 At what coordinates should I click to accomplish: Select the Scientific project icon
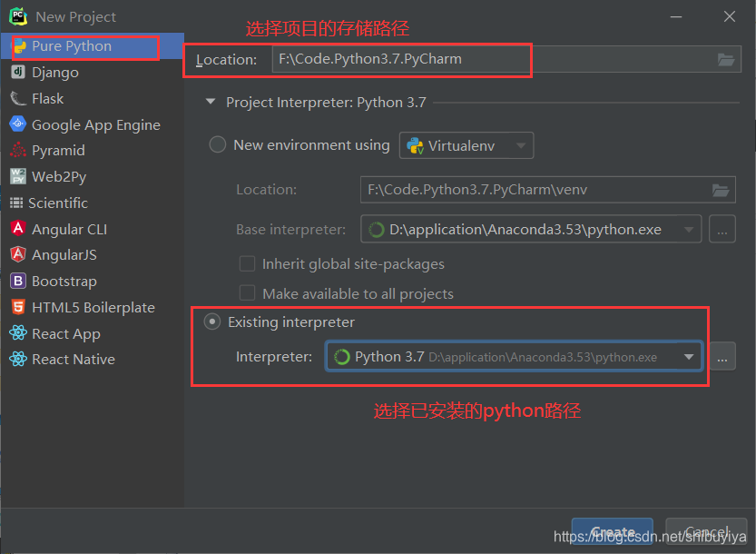coord(16,203)
